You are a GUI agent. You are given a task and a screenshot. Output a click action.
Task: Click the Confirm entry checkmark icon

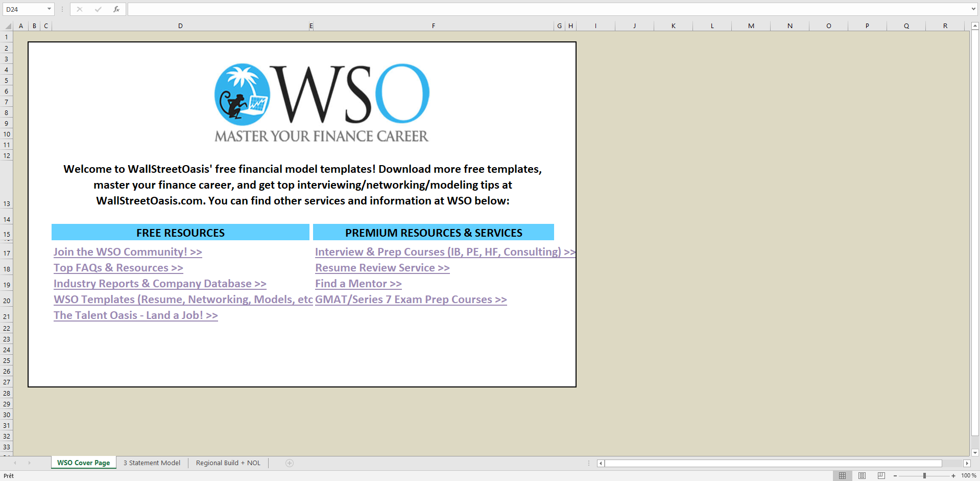[98, 9]
